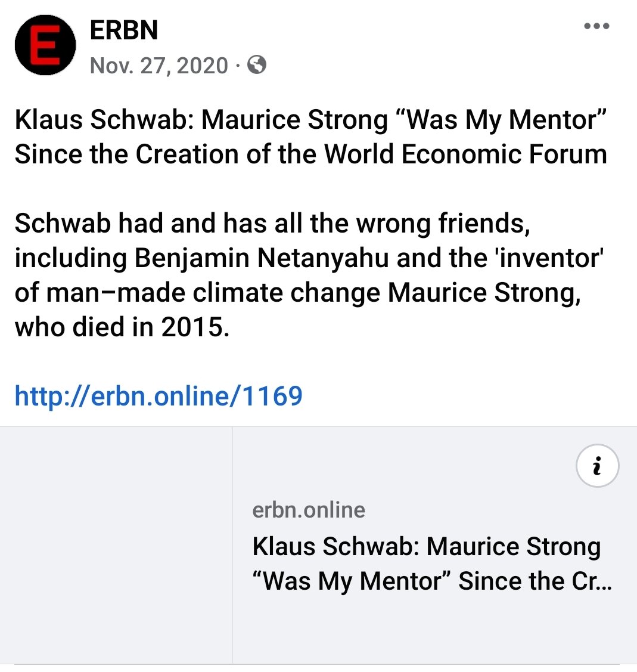Click the sentence "Schwab had and has all the wrong friends"
The width and height of the screenshot is (637, 672).
(272, 223)
